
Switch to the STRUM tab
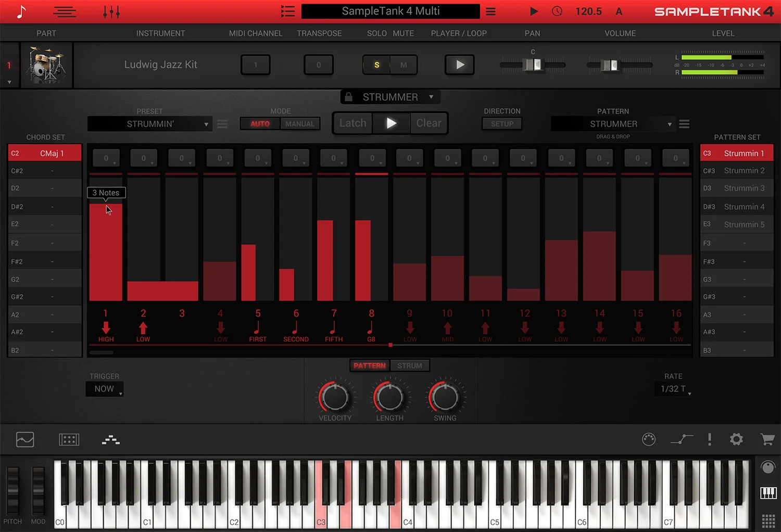(x=410, y=365)
